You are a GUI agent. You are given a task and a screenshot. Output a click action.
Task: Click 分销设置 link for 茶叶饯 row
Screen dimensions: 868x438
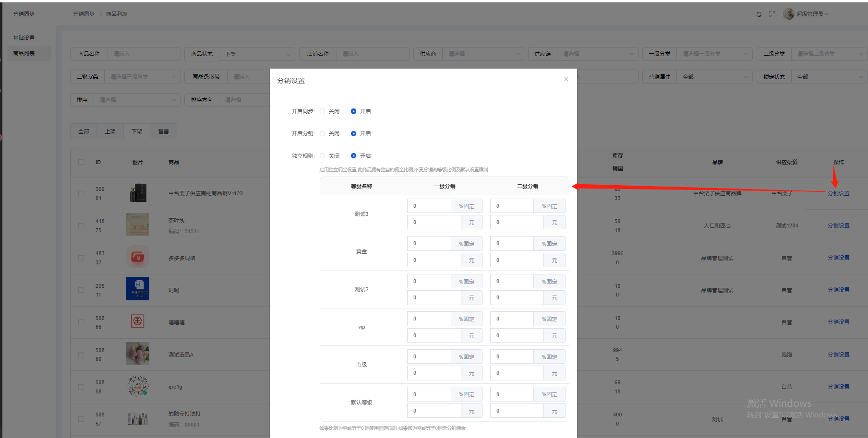pos(838,225)
